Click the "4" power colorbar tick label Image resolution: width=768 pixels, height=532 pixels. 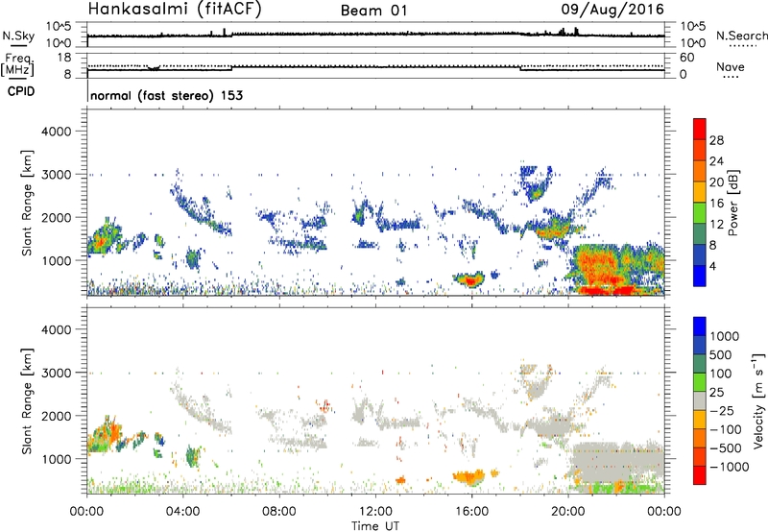713,266
